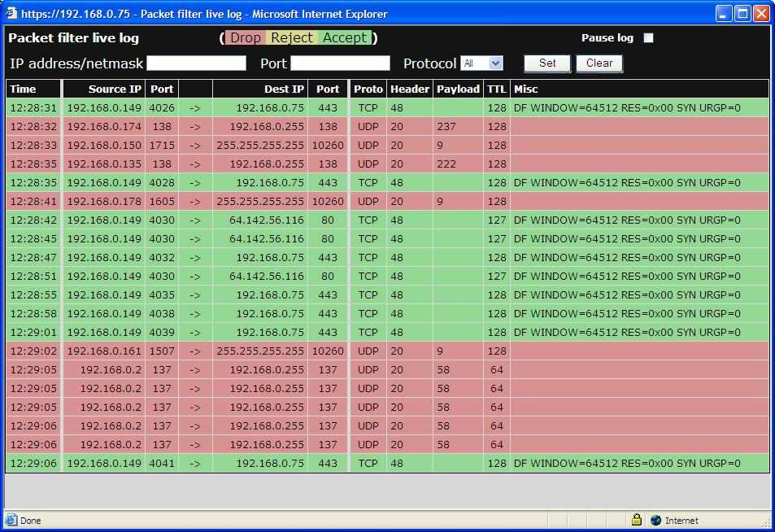Click the Drop color legend swatch

[x=245, y=38]
